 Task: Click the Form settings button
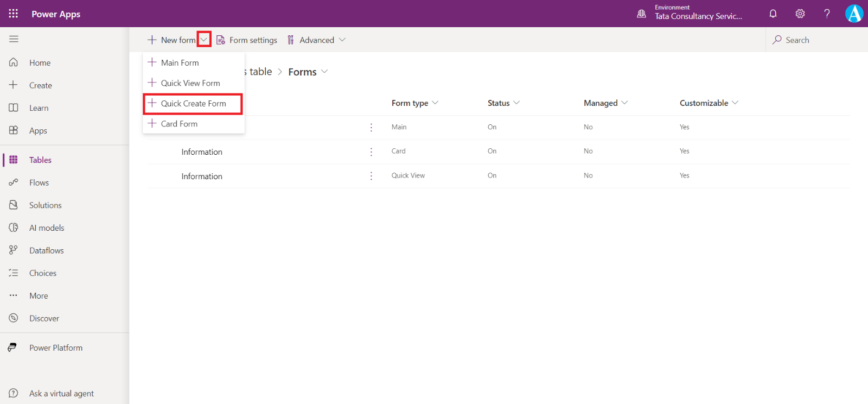pyautogui.click(x=247, y=40)
